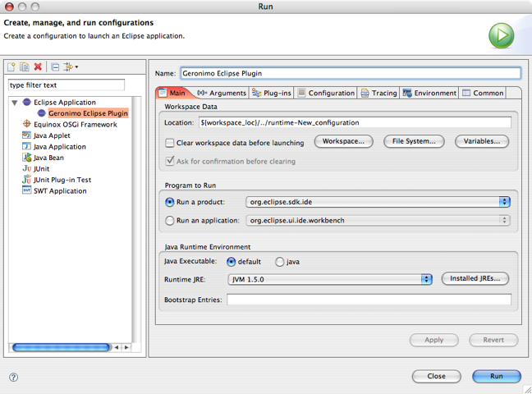Image resolution: width=532 pixels, height=394 pixels.
Task: Open the Plug-ins tab
Action: click(272, 93)
